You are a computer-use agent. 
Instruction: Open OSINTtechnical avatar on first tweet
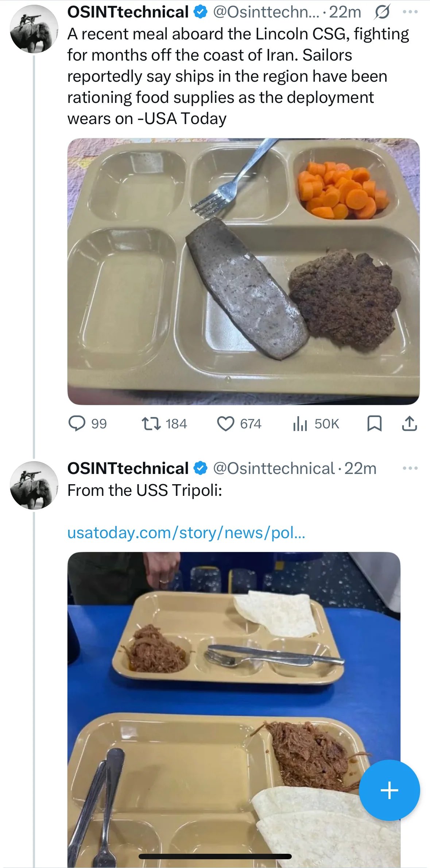(x=34, y=29)
